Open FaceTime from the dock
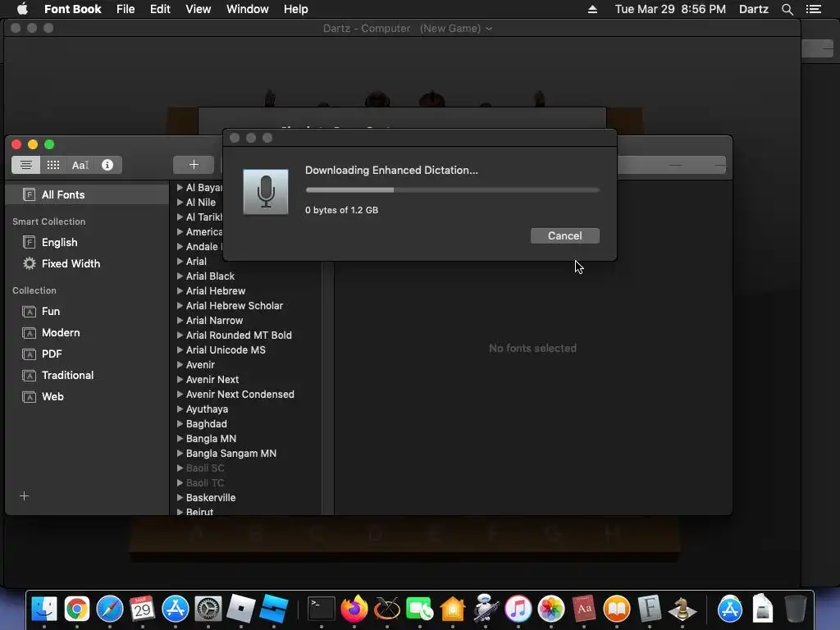The image size is (840, 630). tap(419, 609)
